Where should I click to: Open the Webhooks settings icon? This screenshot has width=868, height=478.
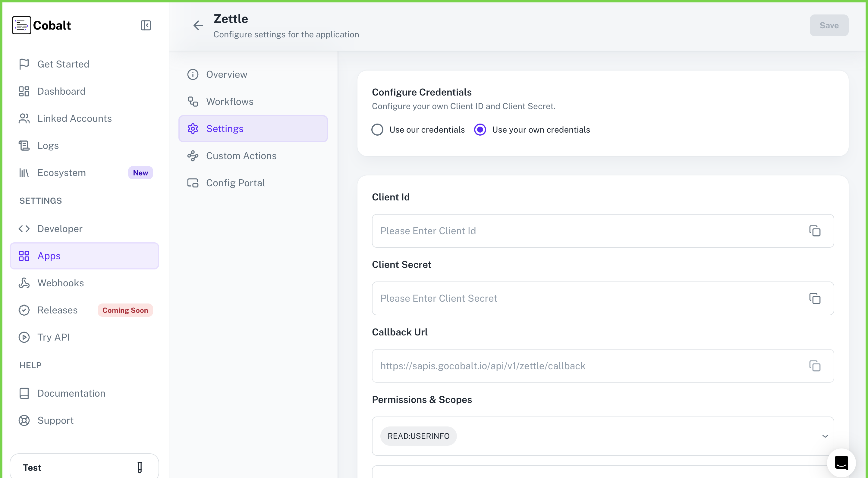24,283
